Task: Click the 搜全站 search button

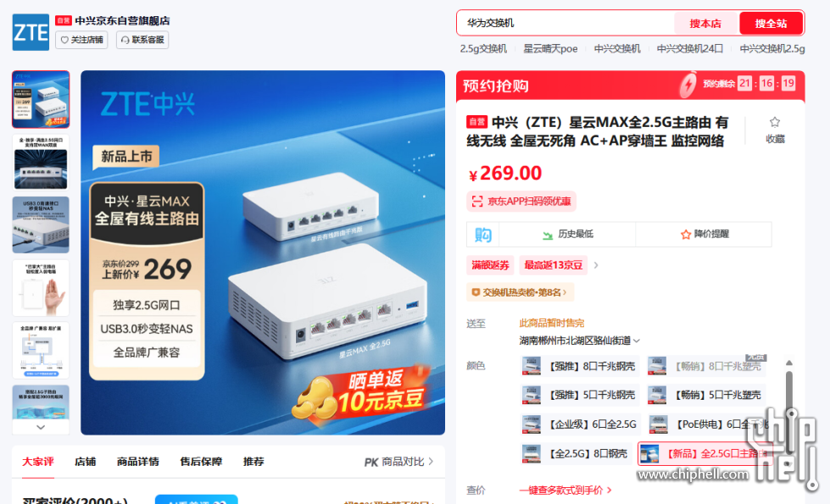Action: coord(771,23)
